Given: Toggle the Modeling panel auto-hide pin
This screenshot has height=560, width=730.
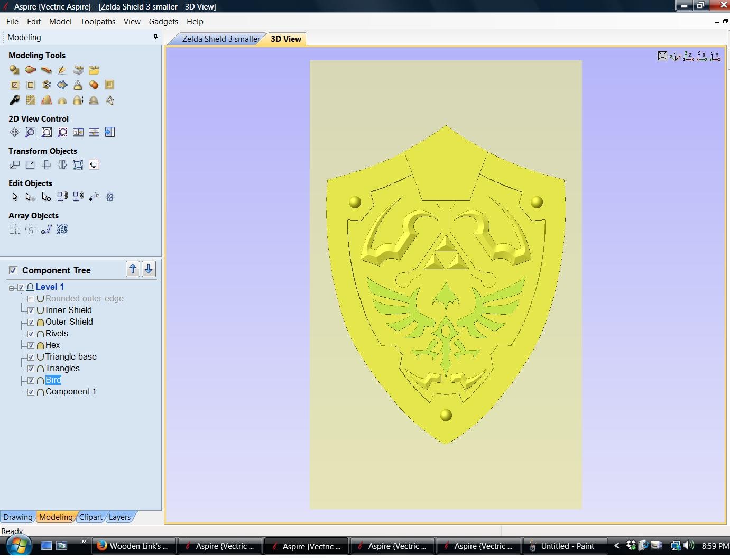Looking at the screenshot, I should pos(155,37).
